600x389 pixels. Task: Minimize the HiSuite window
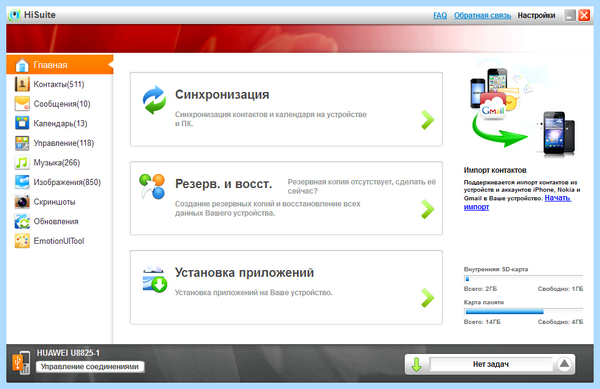click(570, 15)
